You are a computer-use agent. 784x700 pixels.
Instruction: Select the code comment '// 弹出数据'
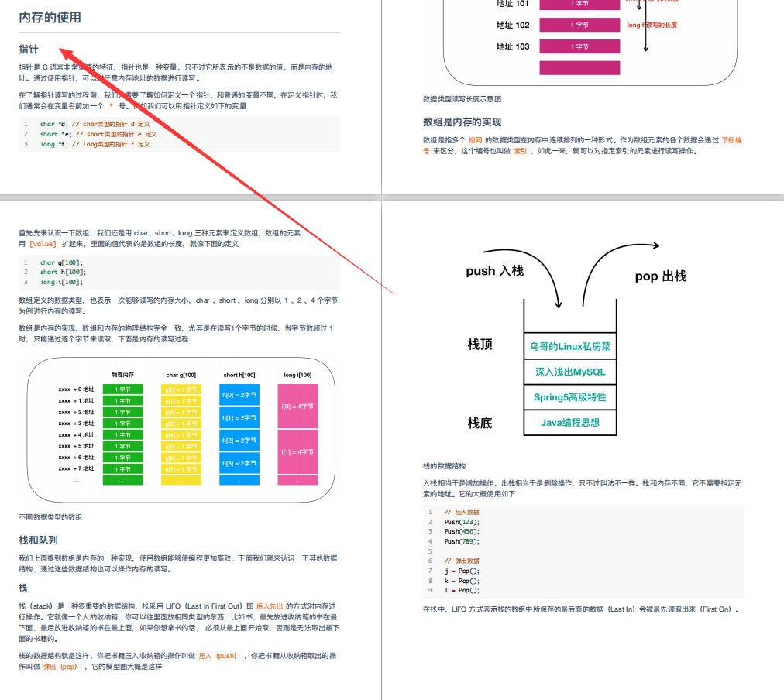tap(462, 561)
